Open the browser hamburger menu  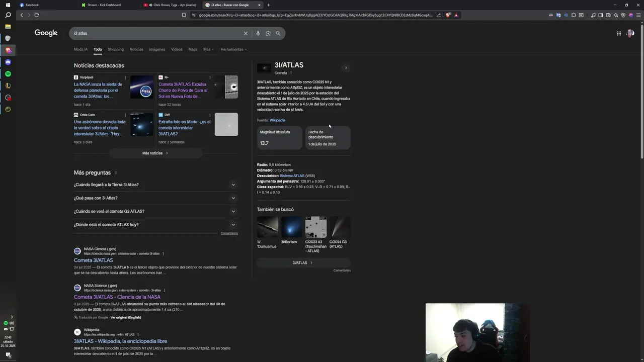tap(638, 15)
